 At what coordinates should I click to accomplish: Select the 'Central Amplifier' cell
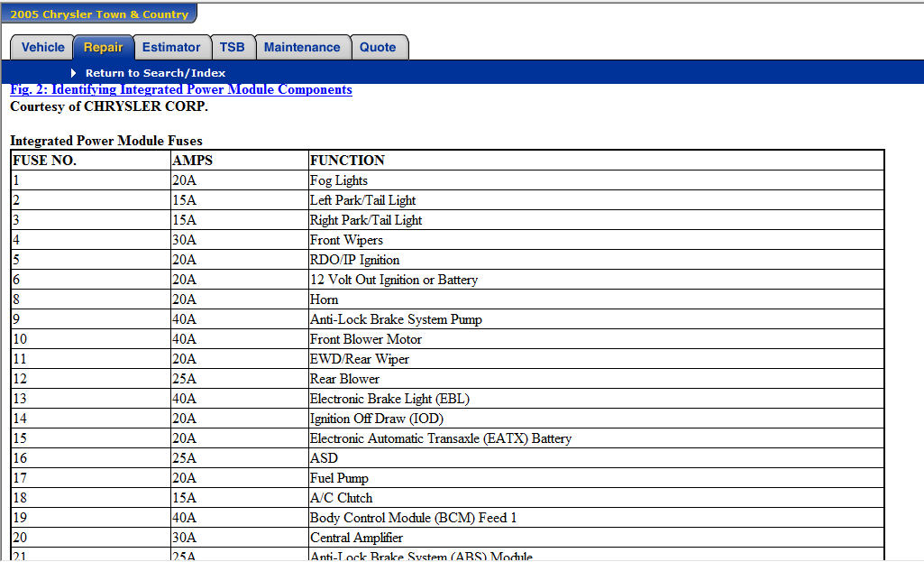click(x=596, y=538)
